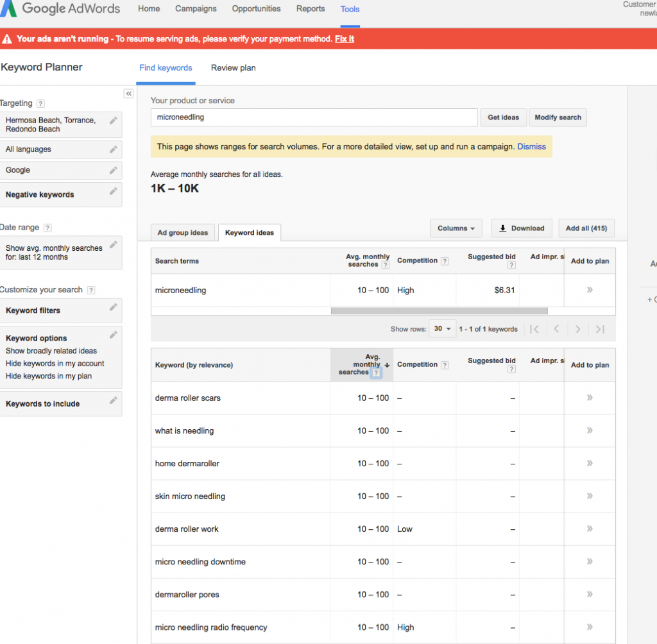Add home dermaroller to plan

[x=590, y=463]
